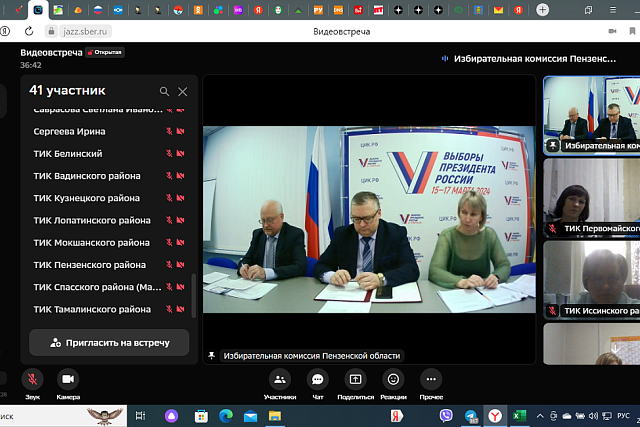Reload the jazz.sber.ru page
640x427 pixels.
coord(29,31)
